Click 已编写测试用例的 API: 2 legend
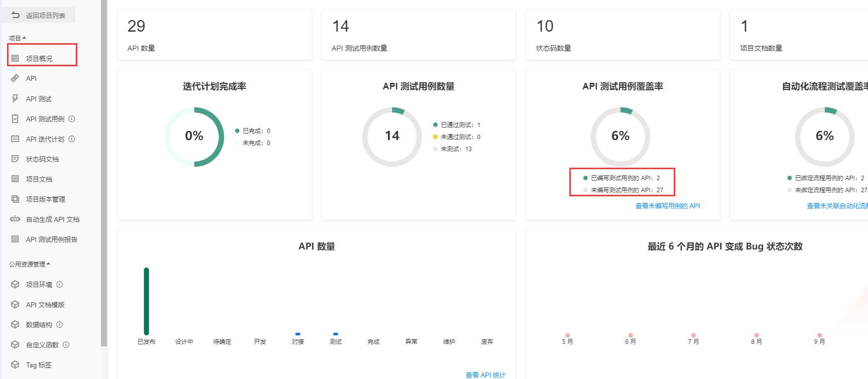Viewport: 868px width, 379px height. (622, 178)
